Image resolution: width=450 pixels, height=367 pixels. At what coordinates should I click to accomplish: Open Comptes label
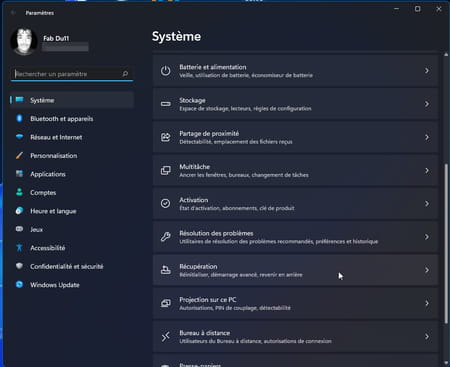pos(43,193)
